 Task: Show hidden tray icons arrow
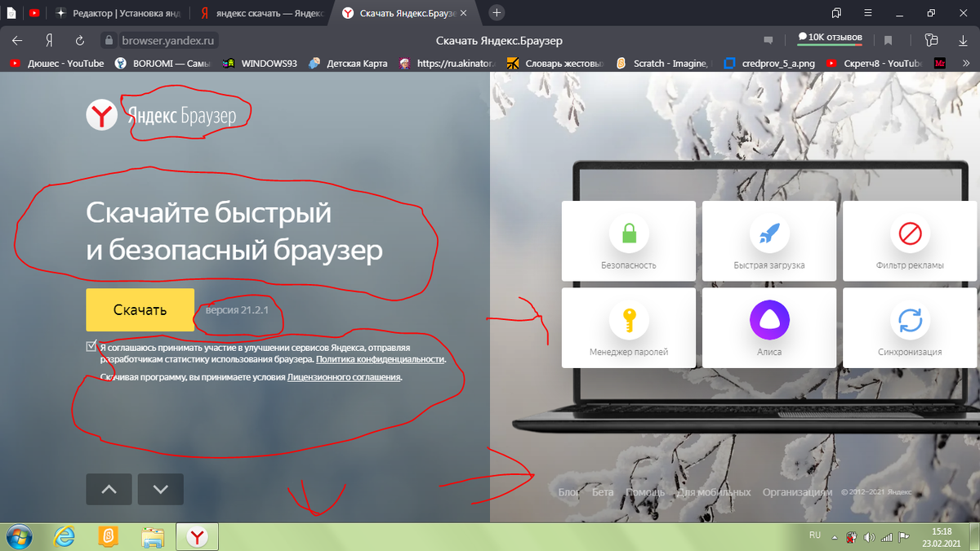[834, 537]
